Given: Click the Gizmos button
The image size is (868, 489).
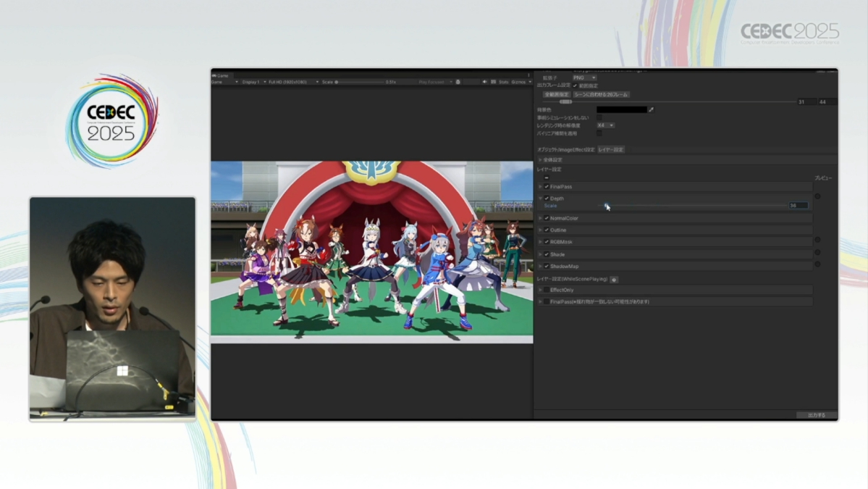Looking at the screenshot, I should (x=518, y=82).
